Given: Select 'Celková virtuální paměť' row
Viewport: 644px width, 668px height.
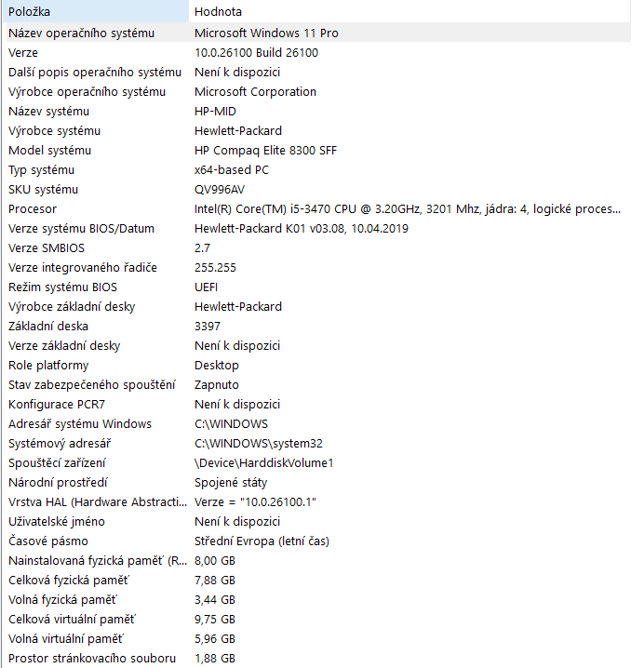Looking at the screenshot, I should [316, 621].
